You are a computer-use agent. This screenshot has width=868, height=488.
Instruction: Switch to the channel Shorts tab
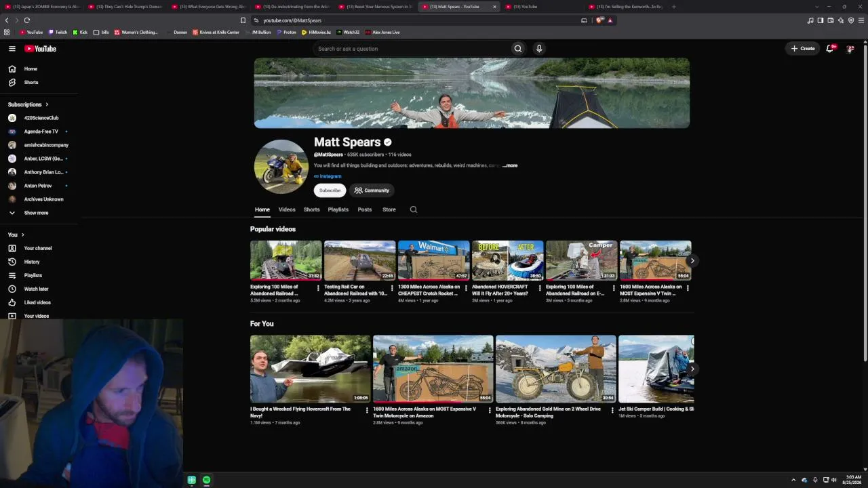click(311, 209)
